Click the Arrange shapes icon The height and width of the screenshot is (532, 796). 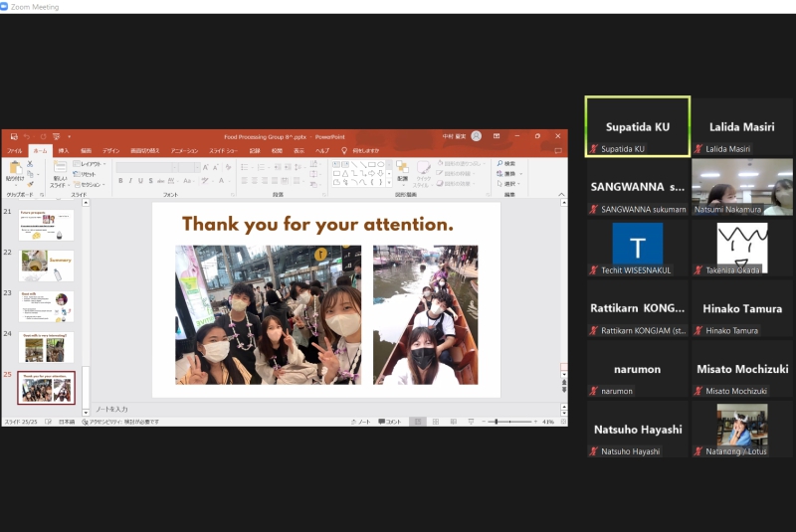[x=402, y=169]
